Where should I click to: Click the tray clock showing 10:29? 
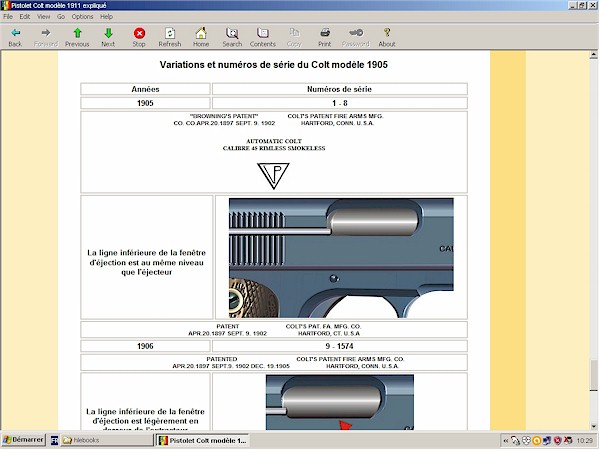(584, 441)
